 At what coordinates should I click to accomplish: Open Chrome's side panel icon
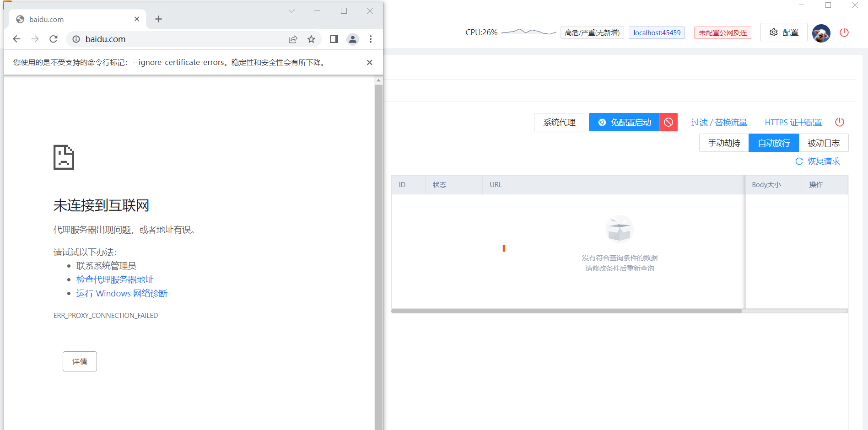coord(334,39)
